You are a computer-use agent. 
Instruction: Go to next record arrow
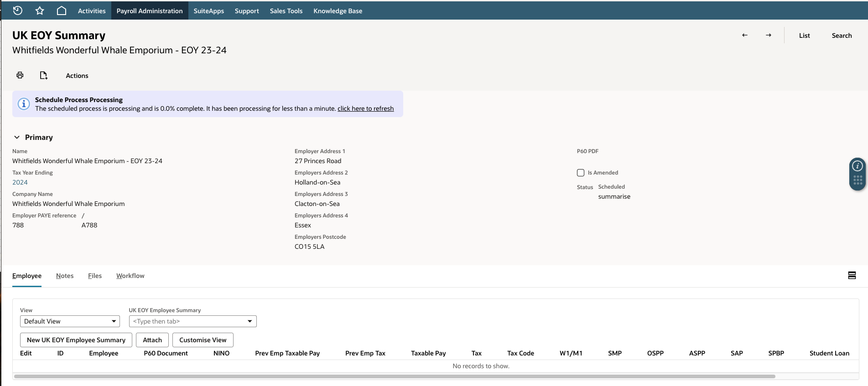[769, 35]
